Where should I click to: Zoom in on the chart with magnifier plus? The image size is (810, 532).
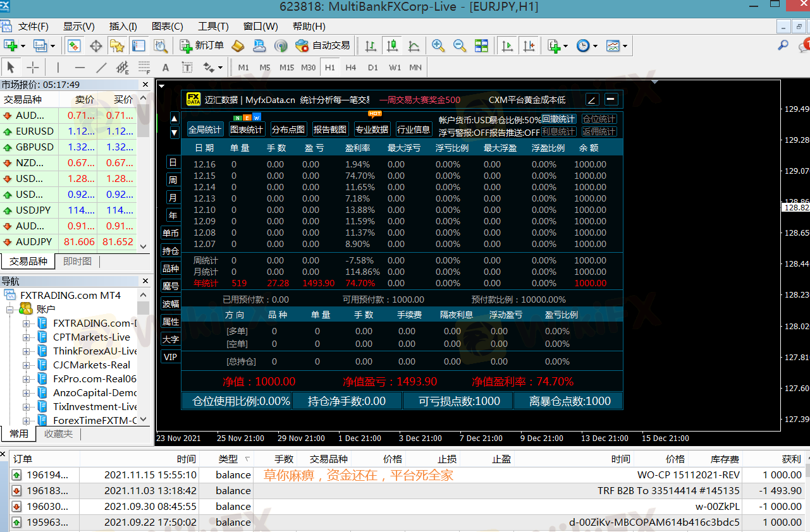coord(438,45)
